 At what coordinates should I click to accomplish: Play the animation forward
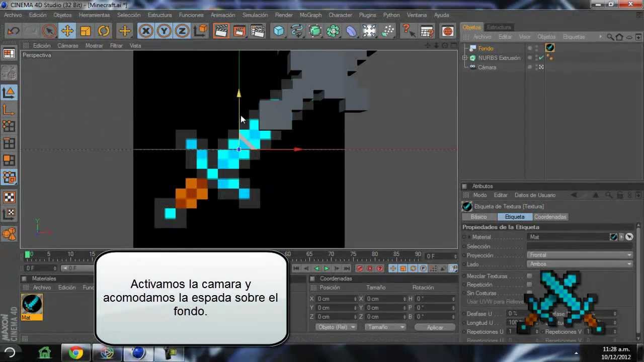(x=327, y=268)
